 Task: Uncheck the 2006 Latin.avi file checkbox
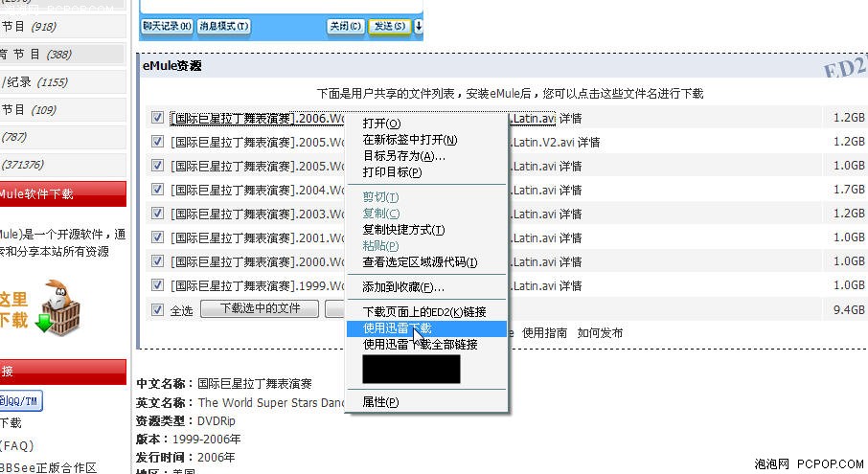click(x=157, y=118)
